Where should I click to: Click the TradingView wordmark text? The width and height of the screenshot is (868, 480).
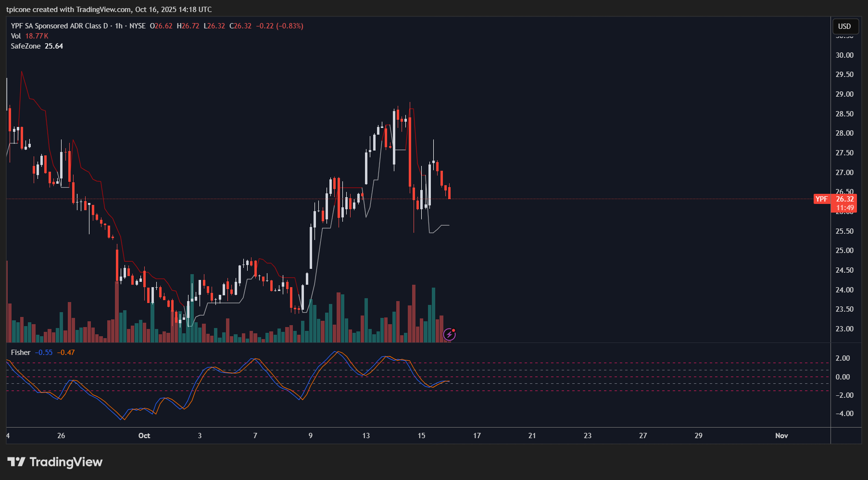tap(66, 462)
